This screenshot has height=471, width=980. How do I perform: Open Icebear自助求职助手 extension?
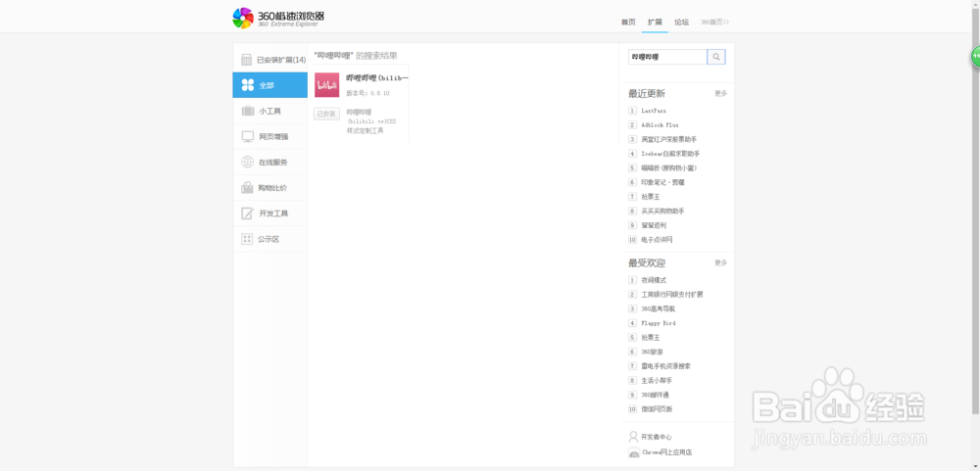[670, 154]
